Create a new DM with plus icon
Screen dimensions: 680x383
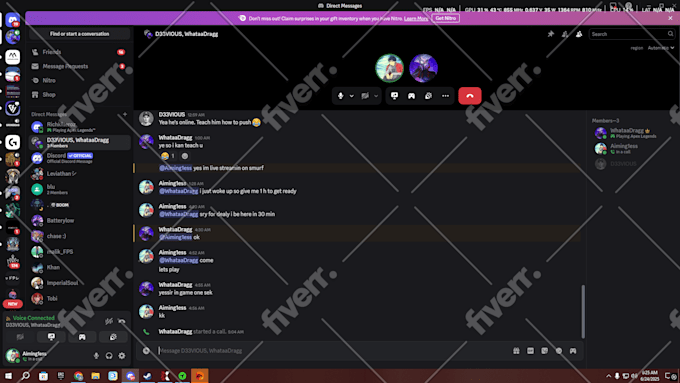(125, 114)
